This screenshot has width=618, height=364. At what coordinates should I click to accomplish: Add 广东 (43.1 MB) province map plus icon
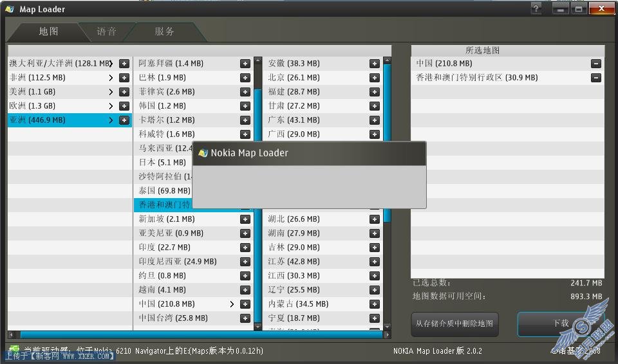click(375, 120)
